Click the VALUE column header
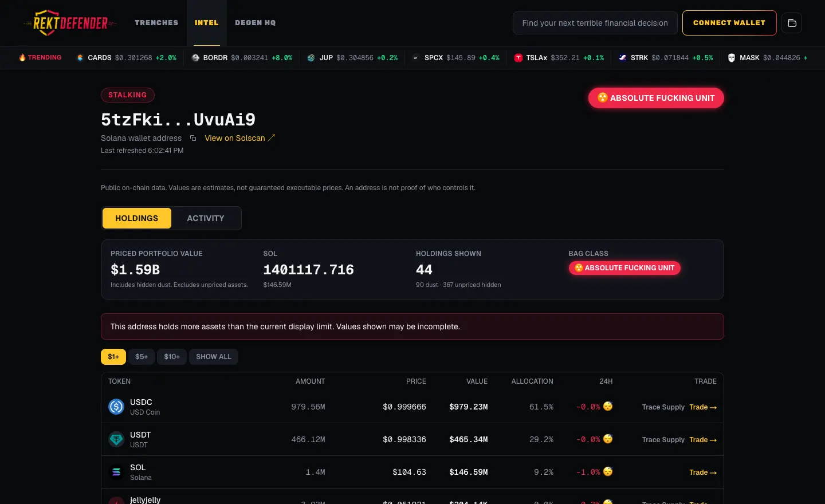 pyautogui.click(x=477, y=381)
